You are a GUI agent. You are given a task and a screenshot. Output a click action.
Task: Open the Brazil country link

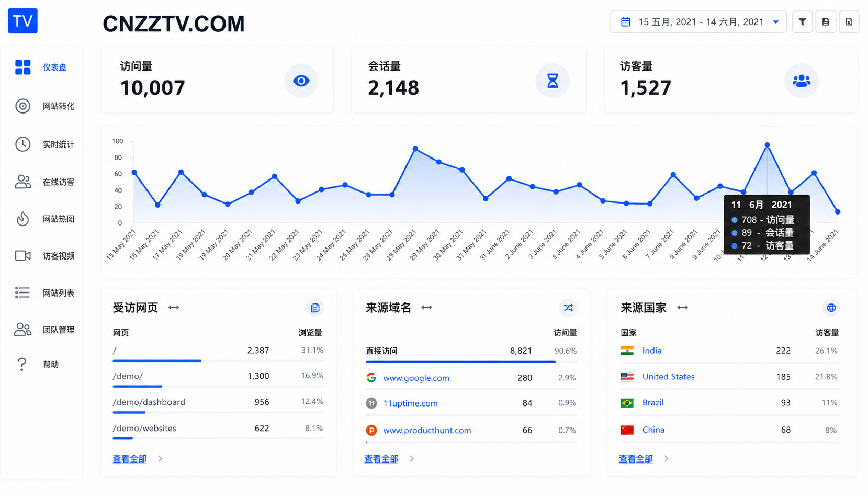653,402
